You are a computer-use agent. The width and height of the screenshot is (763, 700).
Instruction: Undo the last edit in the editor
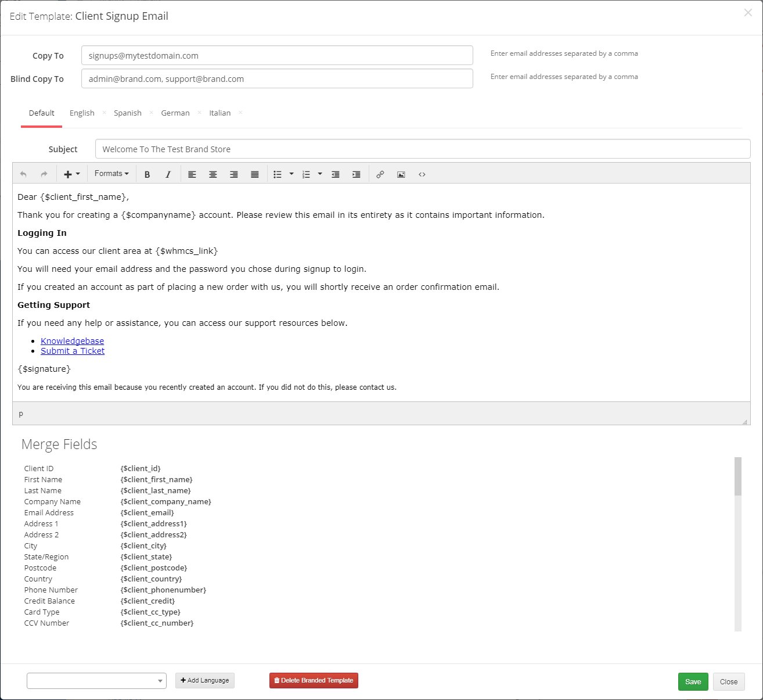[23, 174]
